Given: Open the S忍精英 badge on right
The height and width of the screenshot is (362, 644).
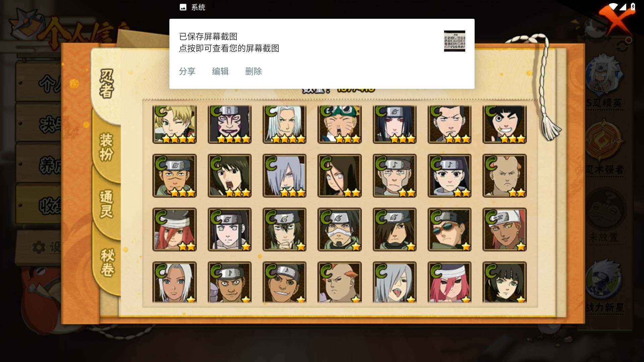Looking at the screenshot, I should tap(605, 82).
